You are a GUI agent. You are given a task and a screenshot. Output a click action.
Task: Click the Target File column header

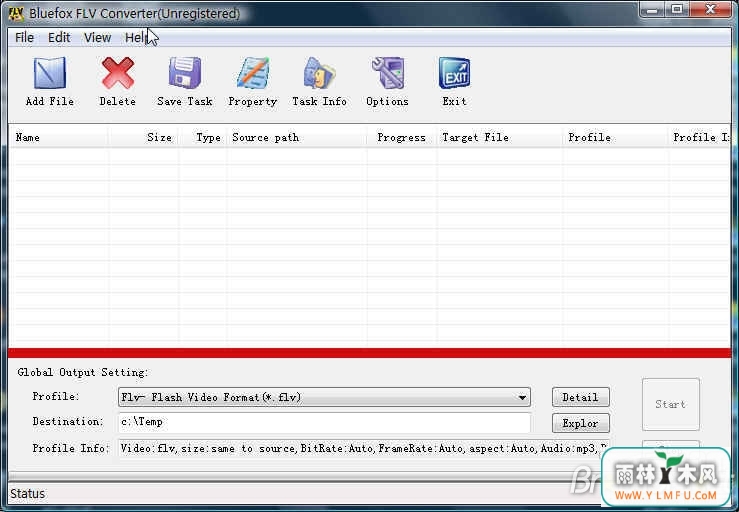(x=500, y=138)
